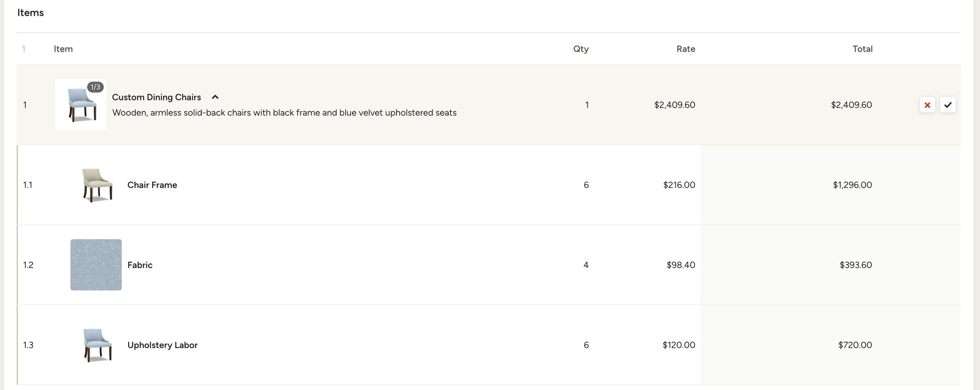
Task: Open the Chair Frame thumbnail image
Action: pyautogui.click(x=97, y=185)
